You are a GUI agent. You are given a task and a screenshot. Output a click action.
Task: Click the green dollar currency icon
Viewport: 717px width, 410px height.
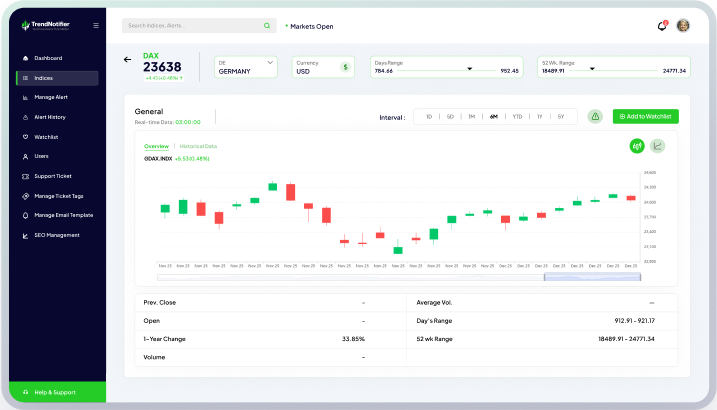346,67
